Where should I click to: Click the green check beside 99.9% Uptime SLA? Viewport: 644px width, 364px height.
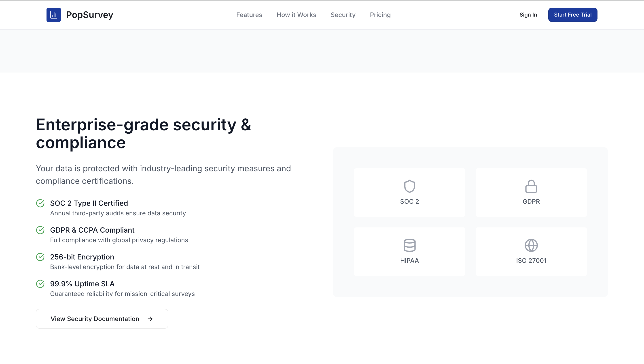click(x=40, y=284)
